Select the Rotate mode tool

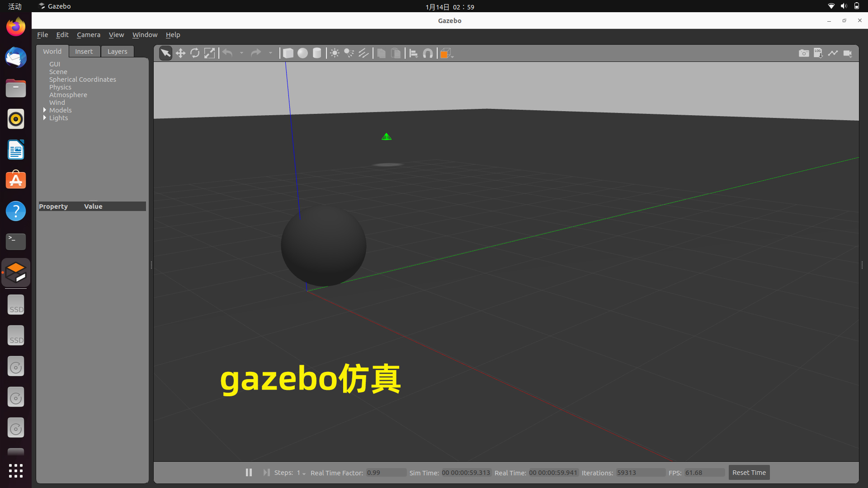(195, 53)
